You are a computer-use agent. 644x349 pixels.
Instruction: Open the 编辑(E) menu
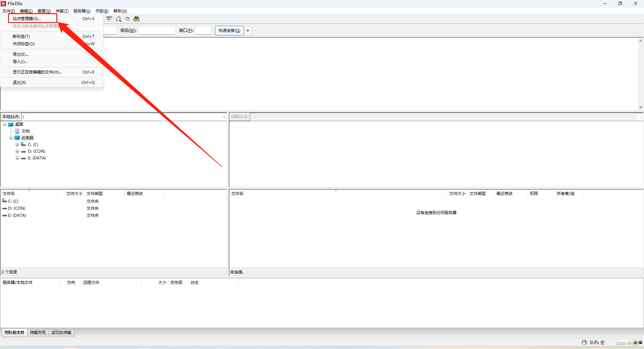[26, 11]
